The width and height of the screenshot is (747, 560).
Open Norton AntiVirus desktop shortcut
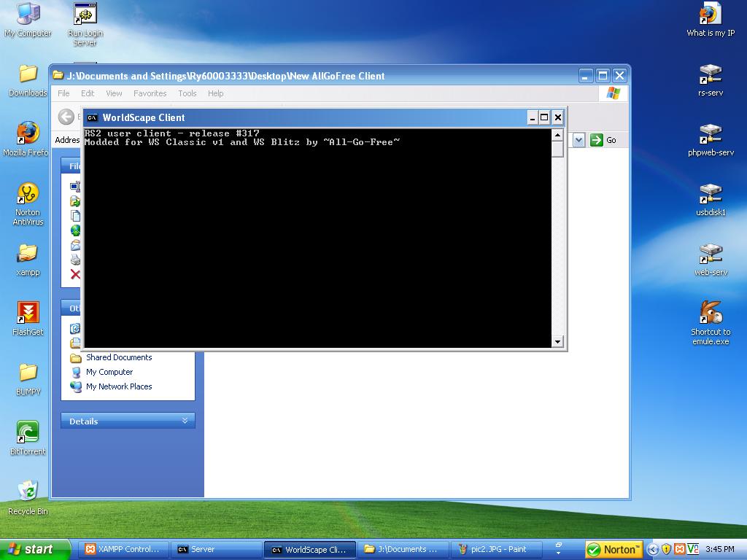pos(28,203)
